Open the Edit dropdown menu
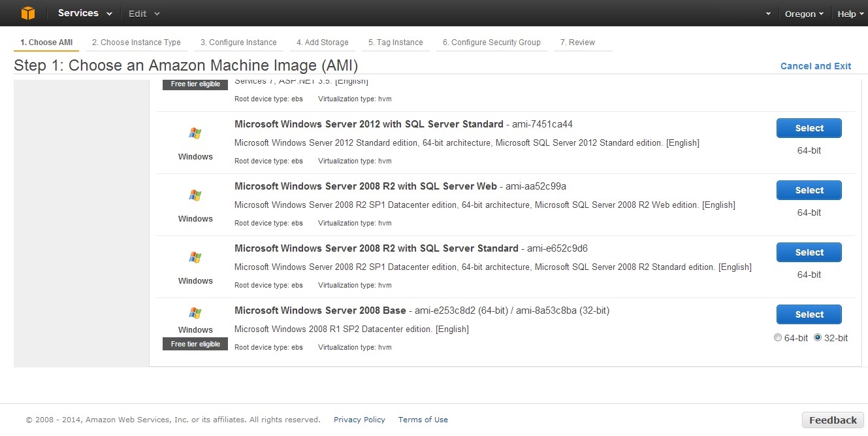 coord(144,14)
